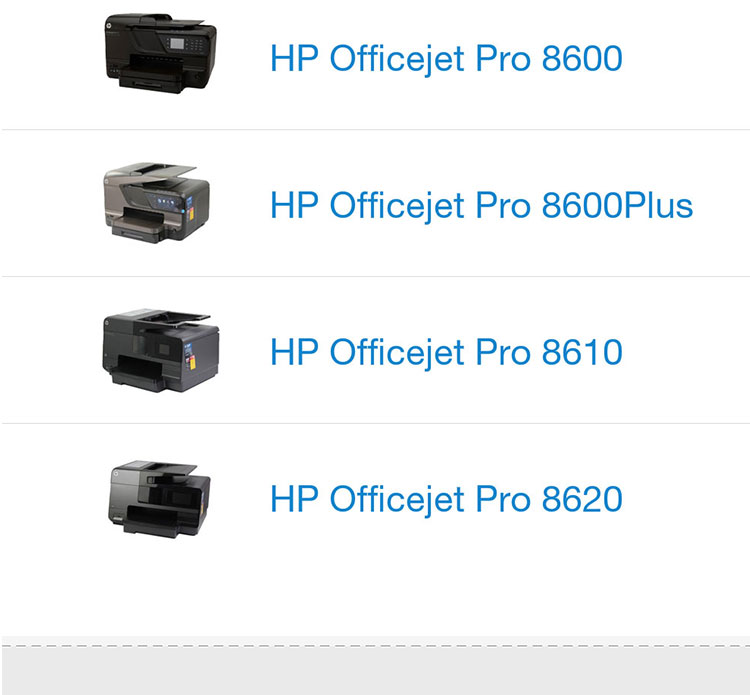Screen dimensions: 750x695
Task: Click the Officejet Pro 8610 printer image
Action: click(161, 351)
